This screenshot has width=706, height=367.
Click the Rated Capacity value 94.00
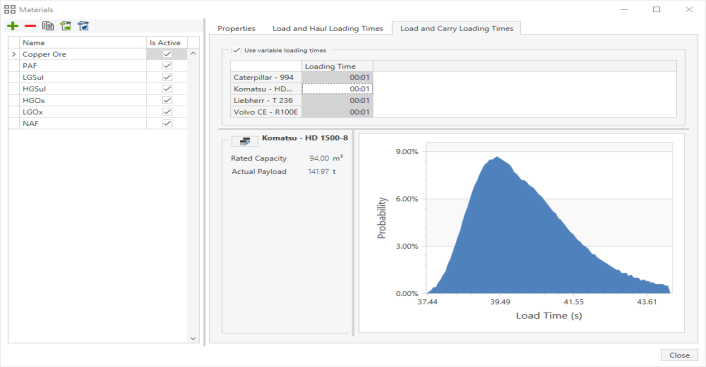coord(319,159)
